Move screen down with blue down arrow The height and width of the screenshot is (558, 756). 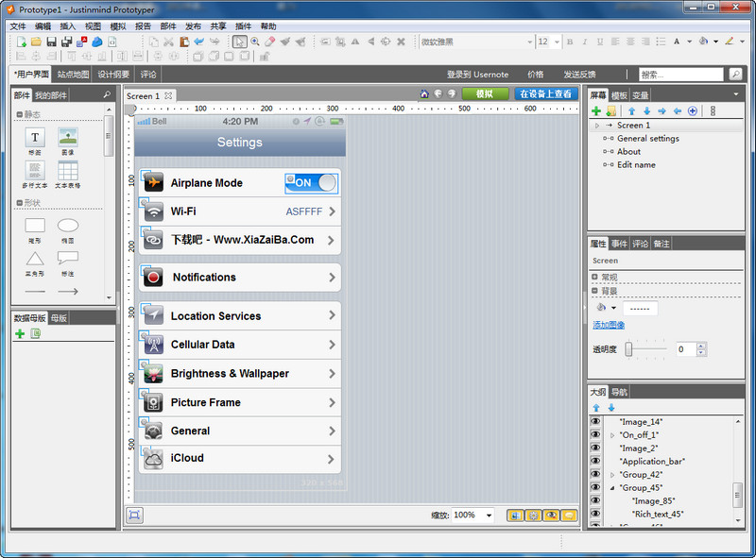[647, 111]
